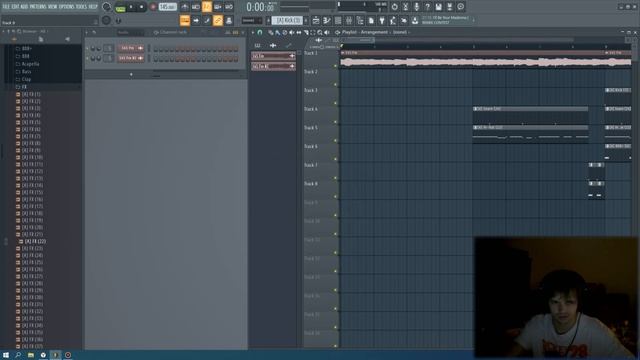Click the add channel plus button
Image resolution: width=640 pixels, height=360 pixels.
pos(131,75)
